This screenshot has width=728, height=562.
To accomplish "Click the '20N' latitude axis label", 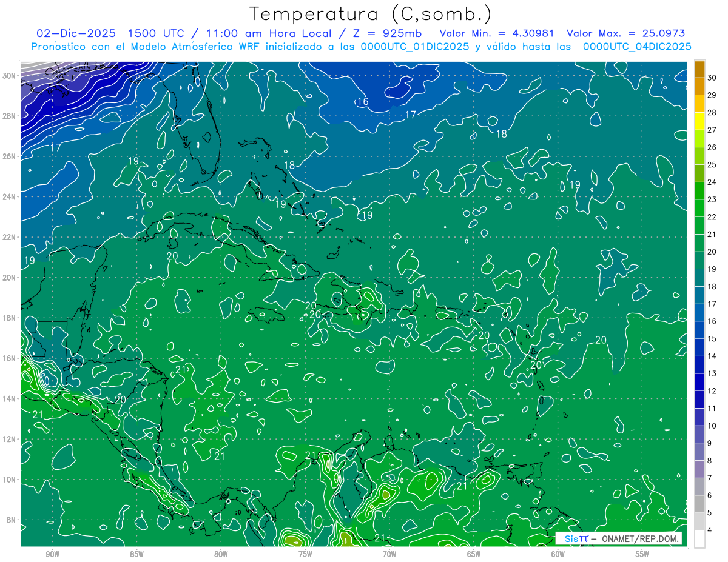I will (10, 278).
